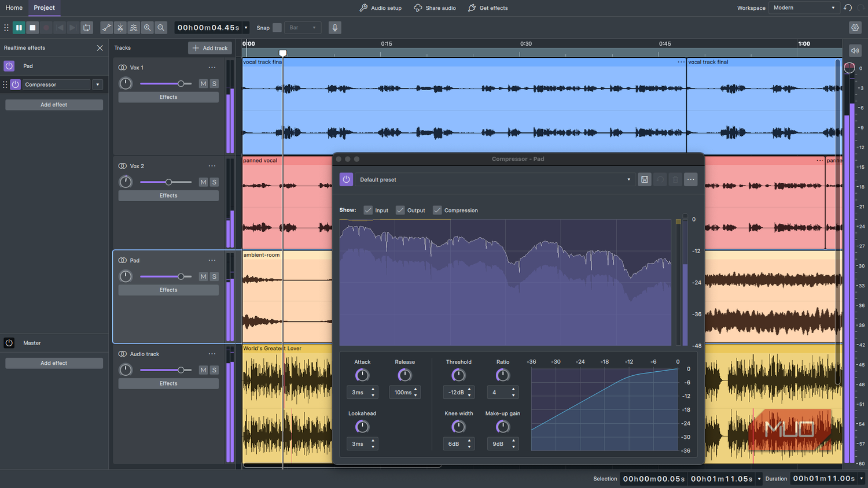
Task: Open Effects for Pad track
Action: (168, 290)
